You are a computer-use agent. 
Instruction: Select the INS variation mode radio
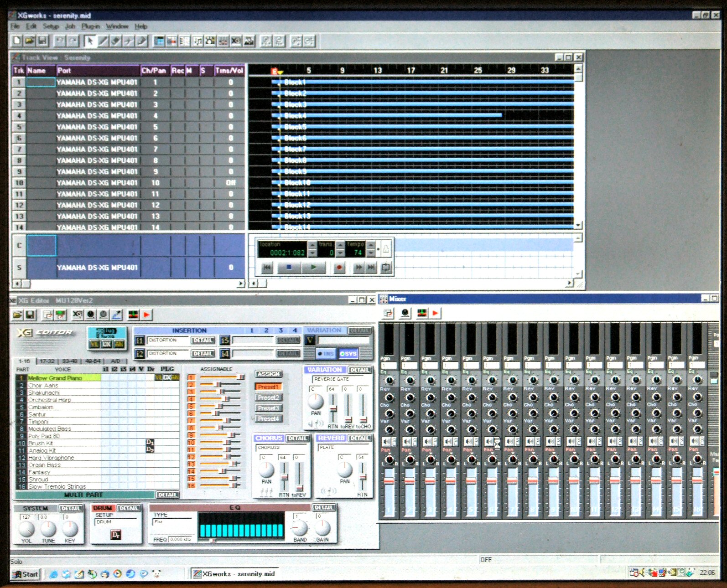(x=326, y=354)
